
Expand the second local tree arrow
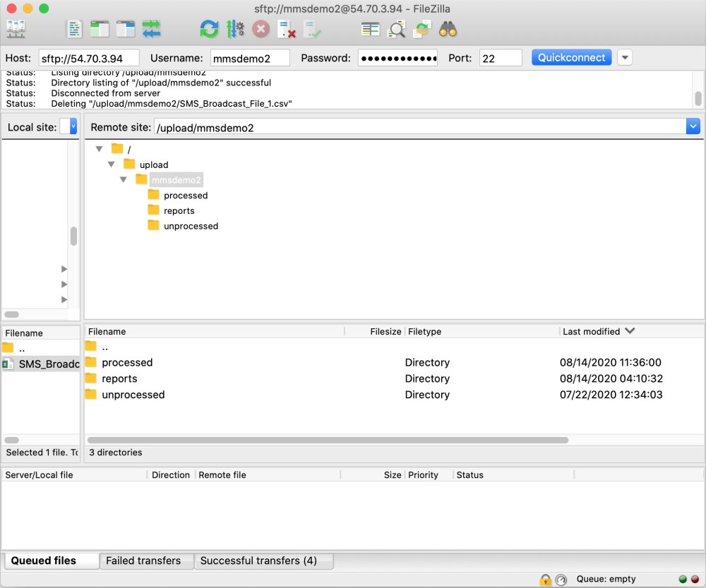point(64,284)
